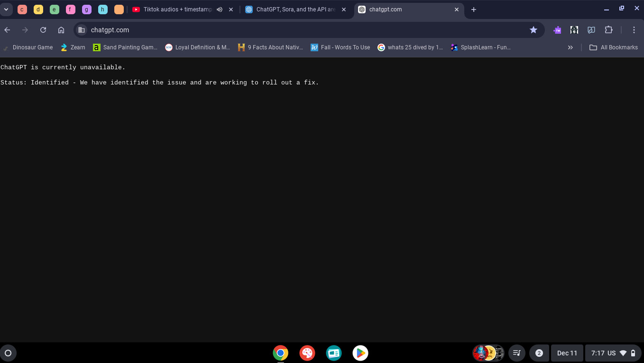Click the 'ChatGPT is currently unavailable.' text

tap(63, 67)
